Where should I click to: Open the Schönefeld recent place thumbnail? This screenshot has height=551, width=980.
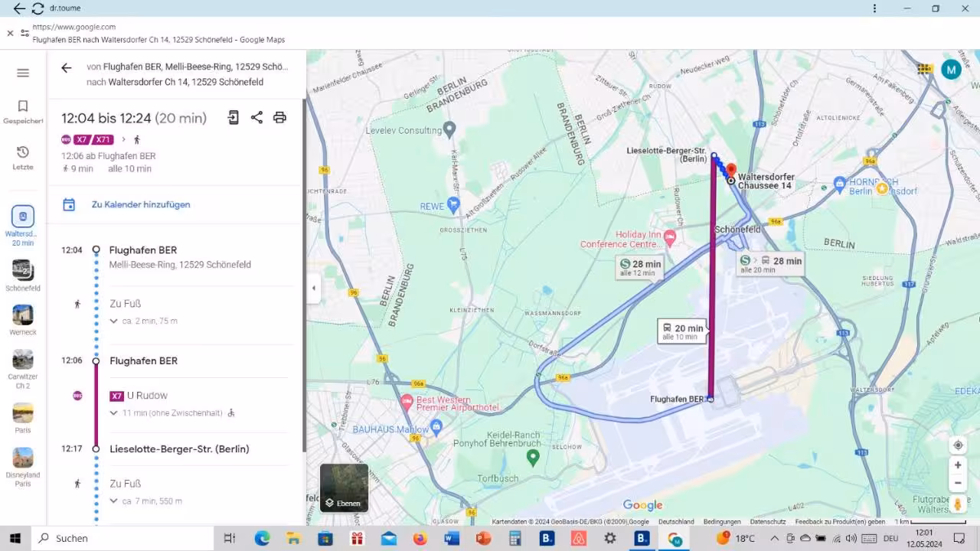tap(23, 275)
